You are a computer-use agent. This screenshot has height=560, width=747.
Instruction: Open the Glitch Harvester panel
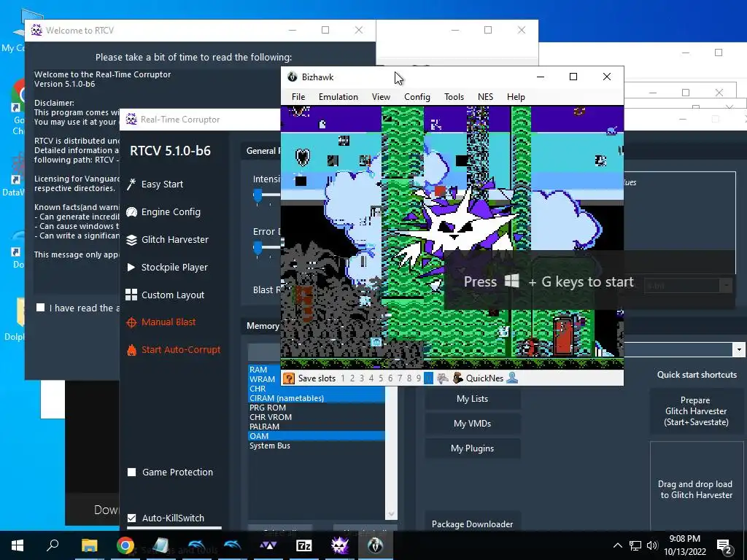(x=167, y=239)
